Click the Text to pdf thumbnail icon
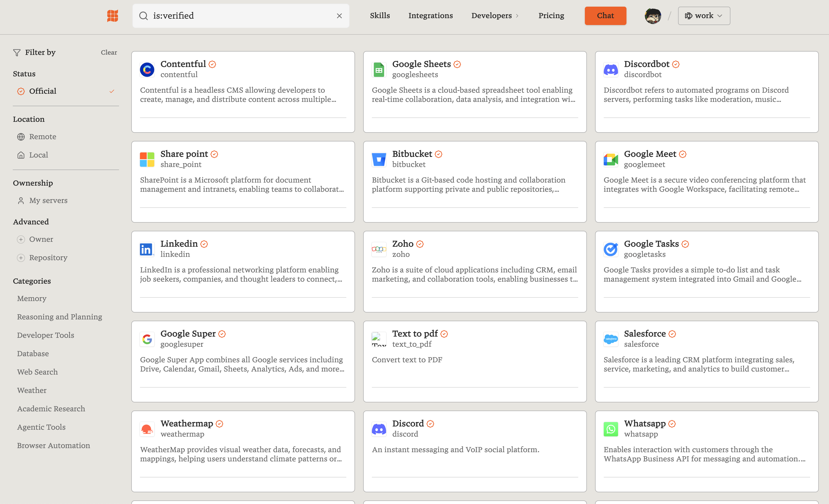This screenshot has width=829, height=504. (x=379, y=339)
